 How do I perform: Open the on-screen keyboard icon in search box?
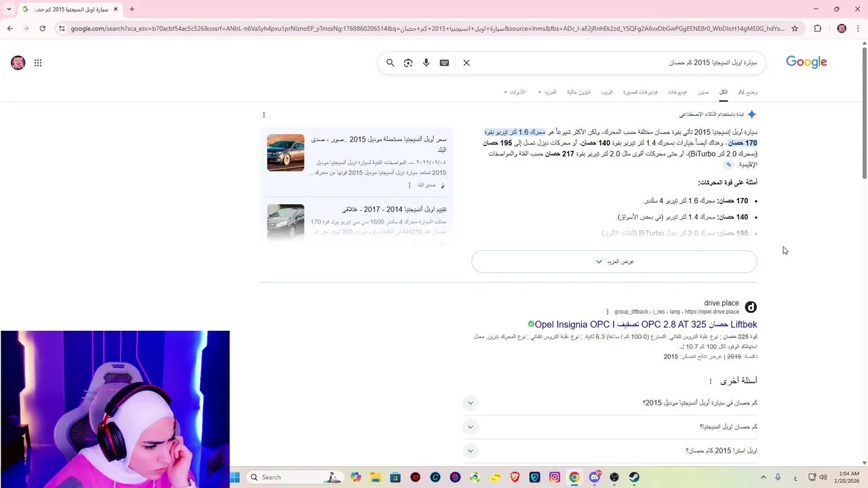[444, 62]
